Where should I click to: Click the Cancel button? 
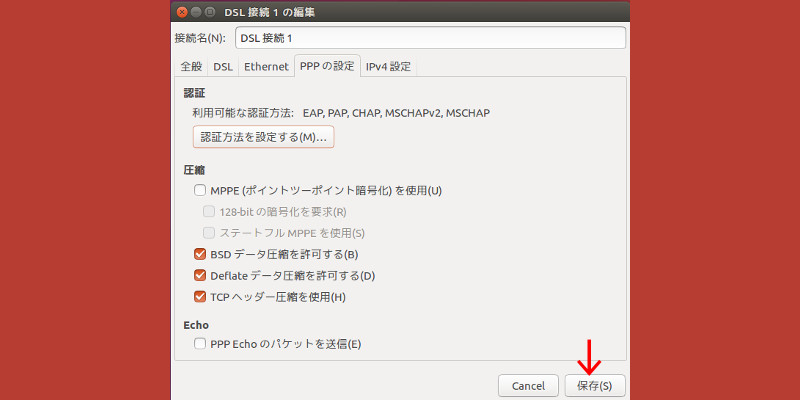[x=528, y=386]
